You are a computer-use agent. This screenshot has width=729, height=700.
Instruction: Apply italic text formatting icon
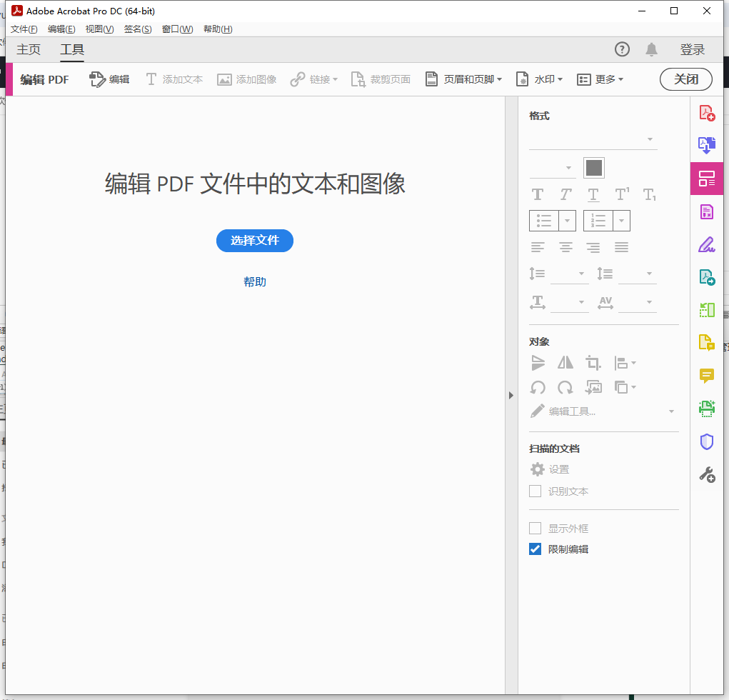point(565,194)
